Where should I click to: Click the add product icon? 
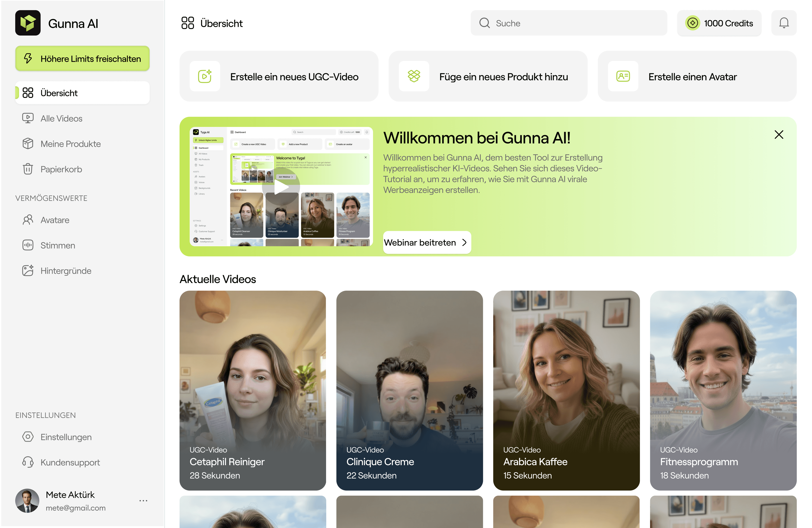point(413,76)
